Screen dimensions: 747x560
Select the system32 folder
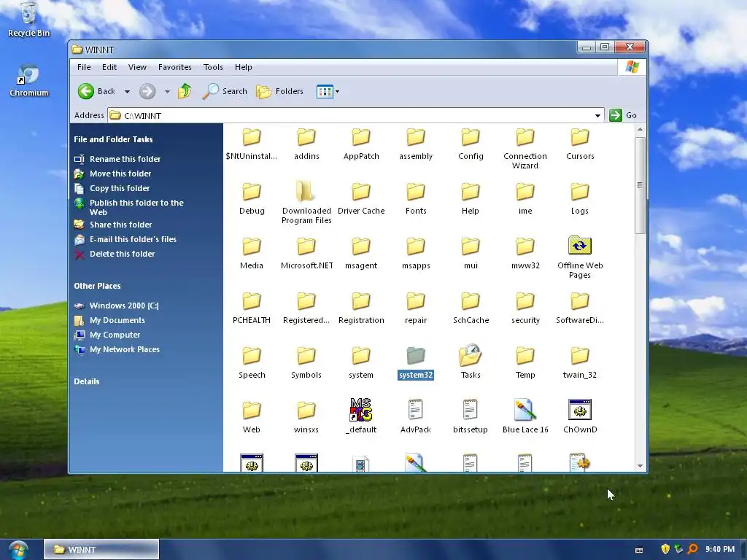(x=415, y=362)
